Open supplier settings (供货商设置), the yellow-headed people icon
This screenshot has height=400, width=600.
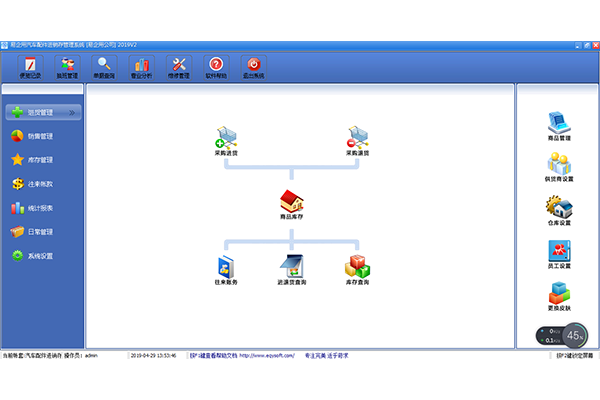pos(559,167)
